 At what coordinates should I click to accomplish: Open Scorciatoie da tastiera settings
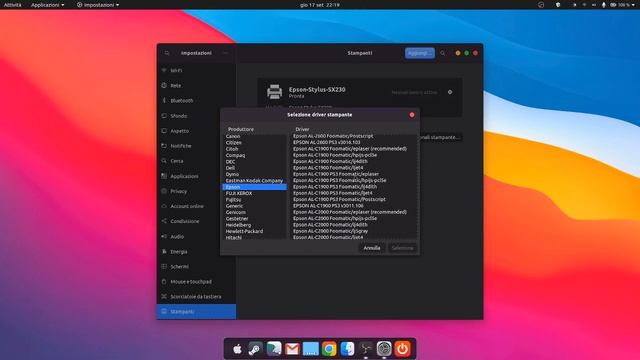click(x=196, y=297)
